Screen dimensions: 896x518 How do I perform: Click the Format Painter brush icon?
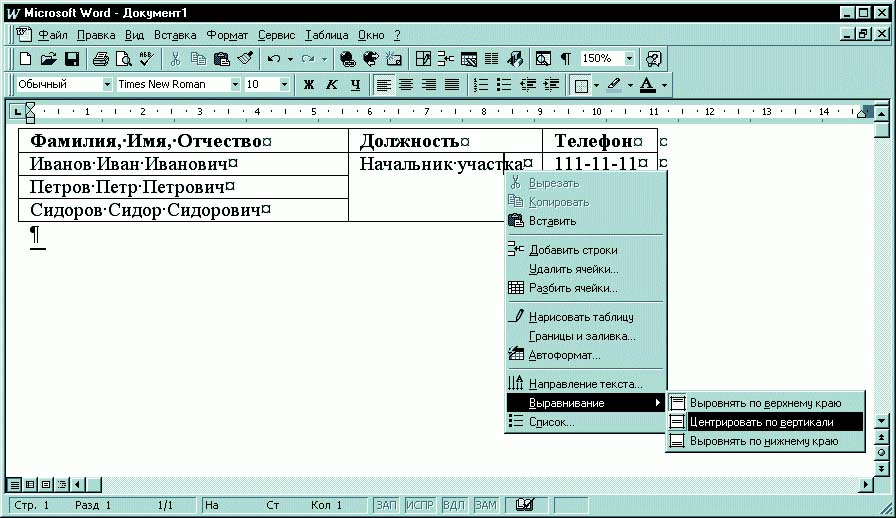pos(245,59)
